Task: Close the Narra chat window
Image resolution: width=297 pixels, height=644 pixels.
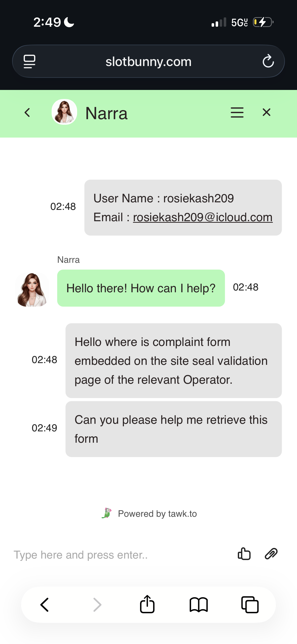Action: 266,112
